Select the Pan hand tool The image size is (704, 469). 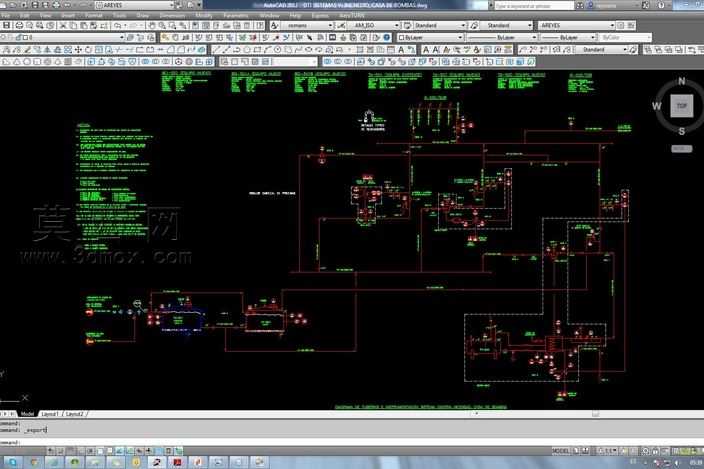[153, 26]
